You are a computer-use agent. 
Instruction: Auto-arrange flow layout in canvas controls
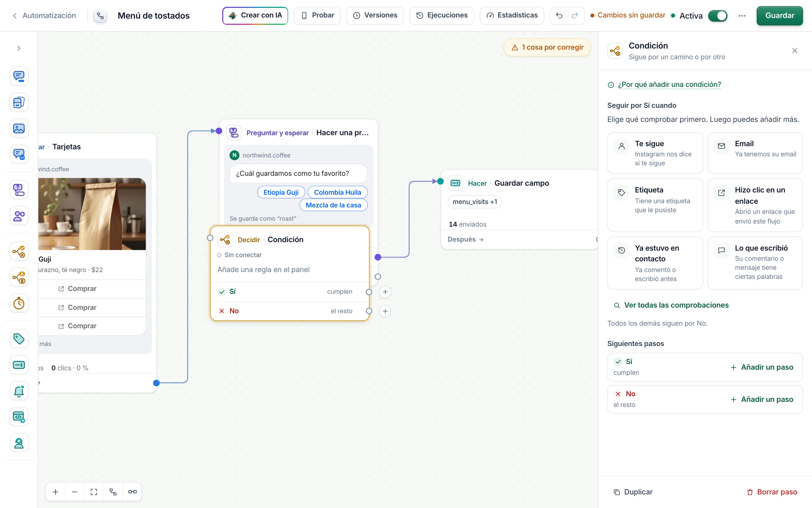113,492
